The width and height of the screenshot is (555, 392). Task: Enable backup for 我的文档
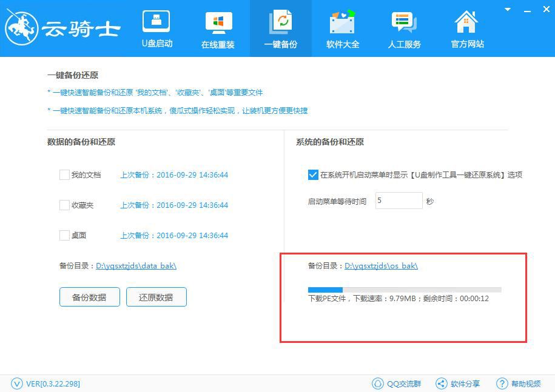point(64,174)
